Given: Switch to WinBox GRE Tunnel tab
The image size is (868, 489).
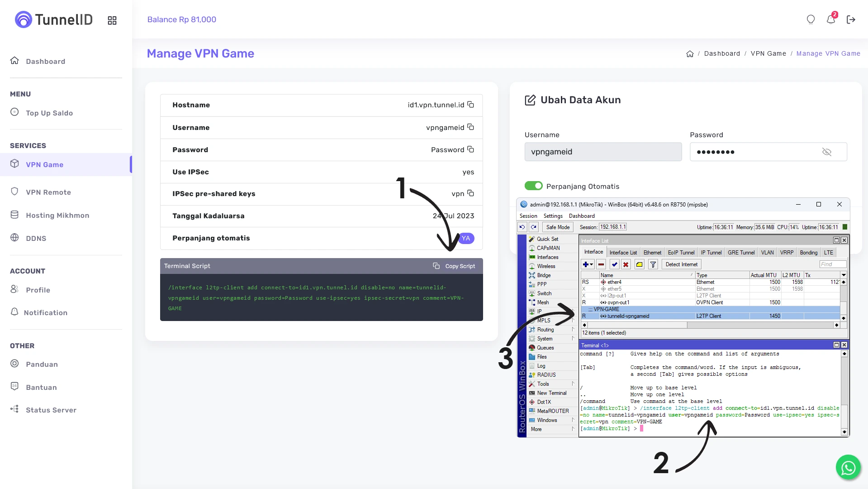Looking at the screenshot, I should [741, 253].
